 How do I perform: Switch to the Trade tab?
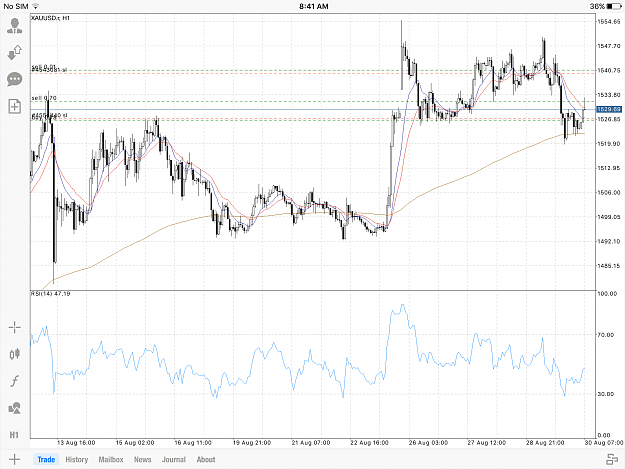46,459
